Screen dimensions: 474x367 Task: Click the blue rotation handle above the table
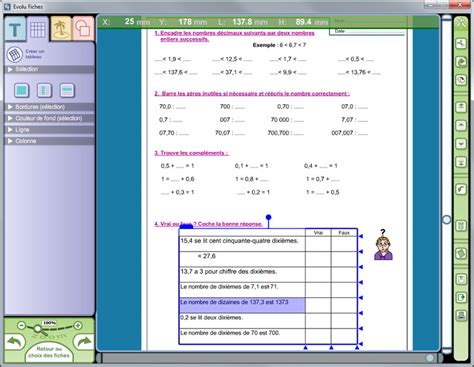(x=268, y=217)
